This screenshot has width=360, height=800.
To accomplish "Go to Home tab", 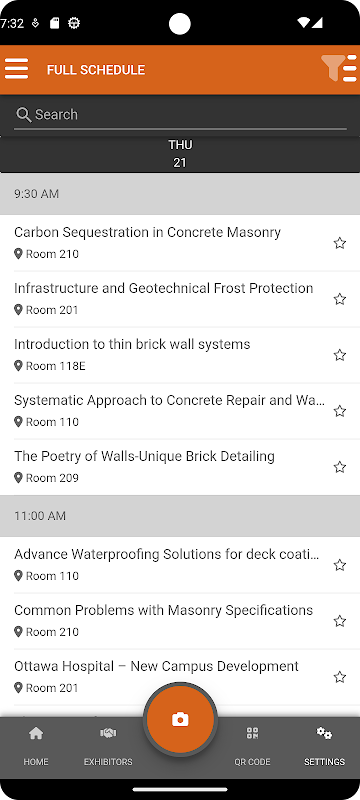I will [36, 747].
